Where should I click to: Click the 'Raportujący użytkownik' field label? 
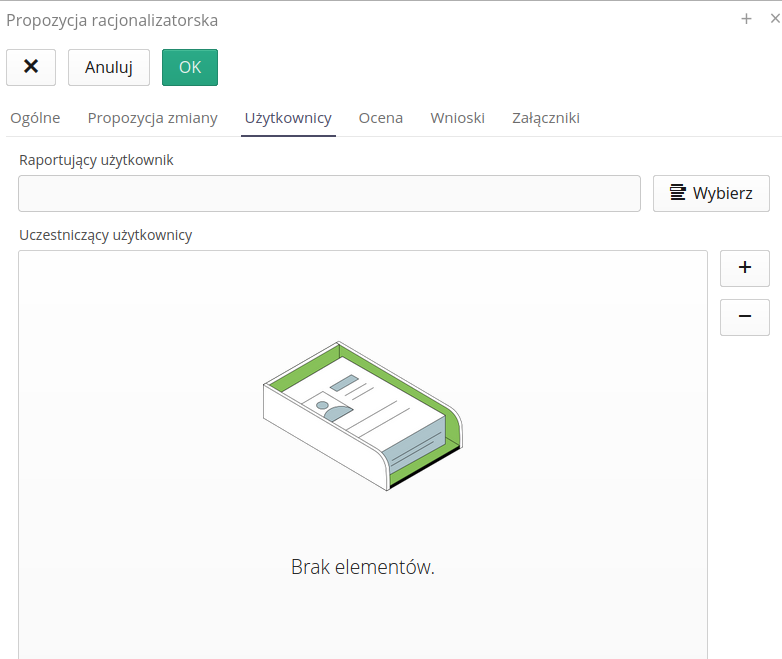(x=96, y=159)
